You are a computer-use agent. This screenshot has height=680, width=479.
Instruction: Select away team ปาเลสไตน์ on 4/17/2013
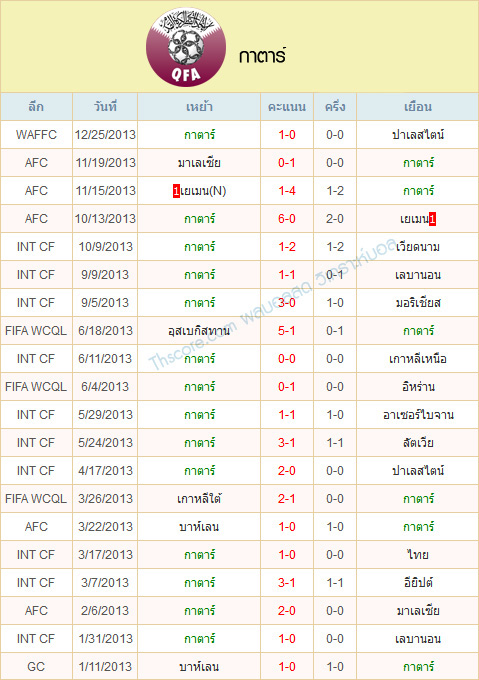pyautogui.click(x=418, y=471)
